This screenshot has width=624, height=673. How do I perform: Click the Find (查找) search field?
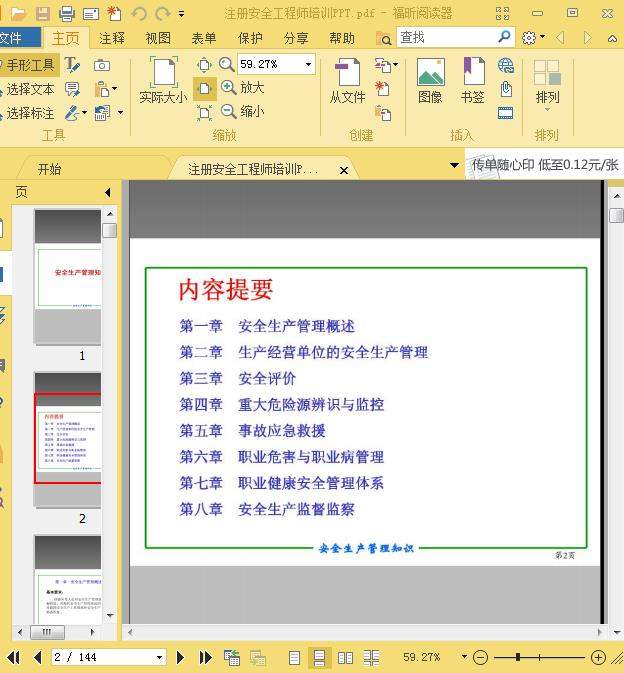[445, 38]
